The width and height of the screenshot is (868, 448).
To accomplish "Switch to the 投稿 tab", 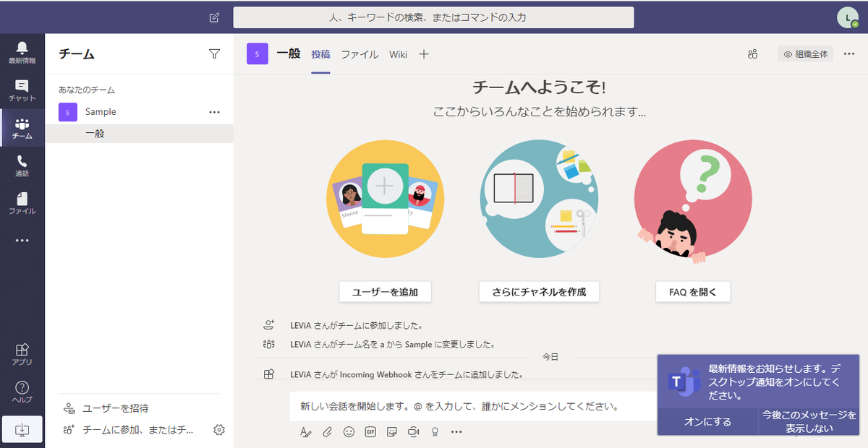I will 321,54.
